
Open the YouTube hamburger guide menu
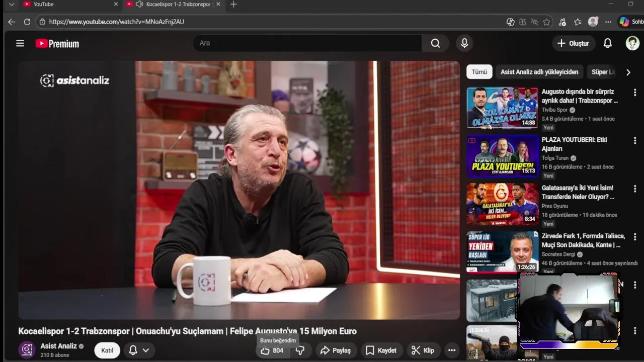20,43
